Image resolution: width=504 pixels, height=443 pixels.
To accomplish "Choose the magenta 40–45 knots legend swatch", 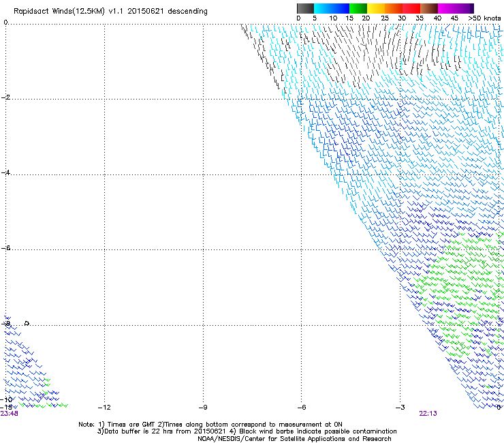I will pos(447,8).
